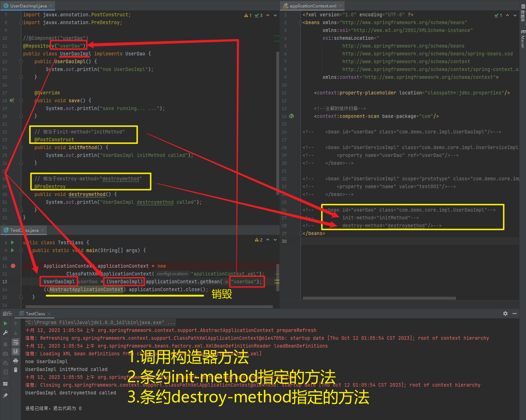Jump up the stack trace arrow
This screenshot has width=526, height=420.
(x=16, y=324)
